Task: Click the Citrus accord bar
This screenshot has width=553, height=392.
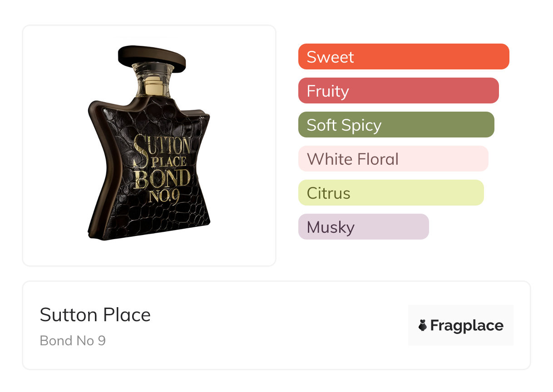Action: point(390,193)
